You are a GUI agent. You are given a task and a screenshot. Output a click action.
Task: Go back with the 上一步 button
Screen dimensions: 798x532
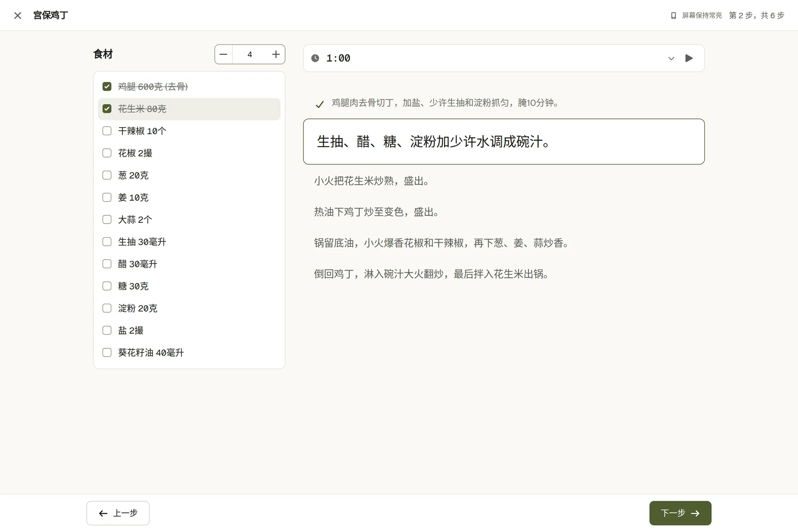tap(118, 513)
